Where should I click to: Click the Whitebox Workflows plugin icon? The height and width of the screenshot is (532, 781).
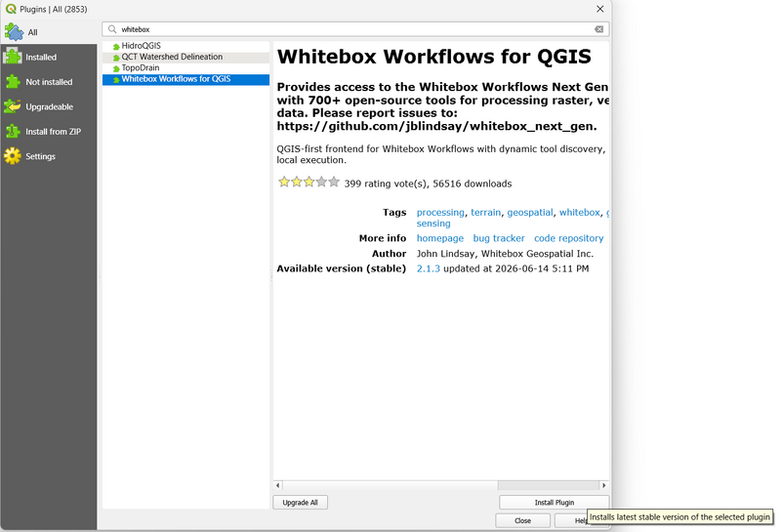(116, 80)
